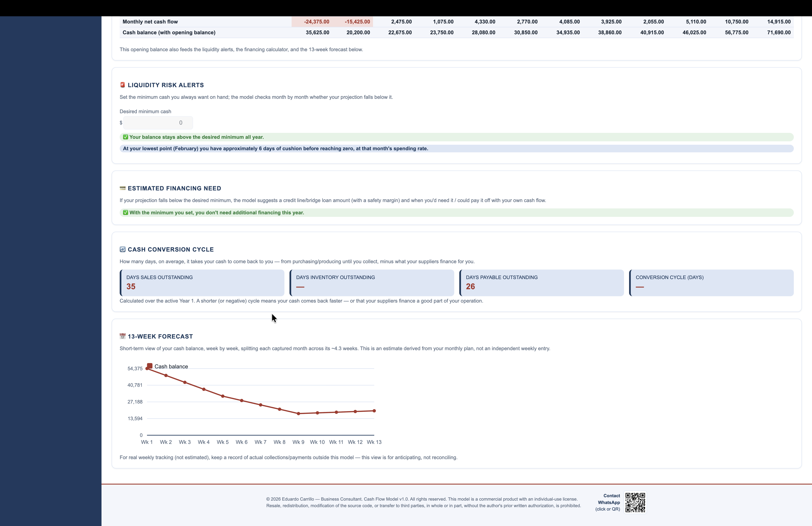Click the 13,594 y-axis label
Screen dimensions: 812x526
(135, 419)
